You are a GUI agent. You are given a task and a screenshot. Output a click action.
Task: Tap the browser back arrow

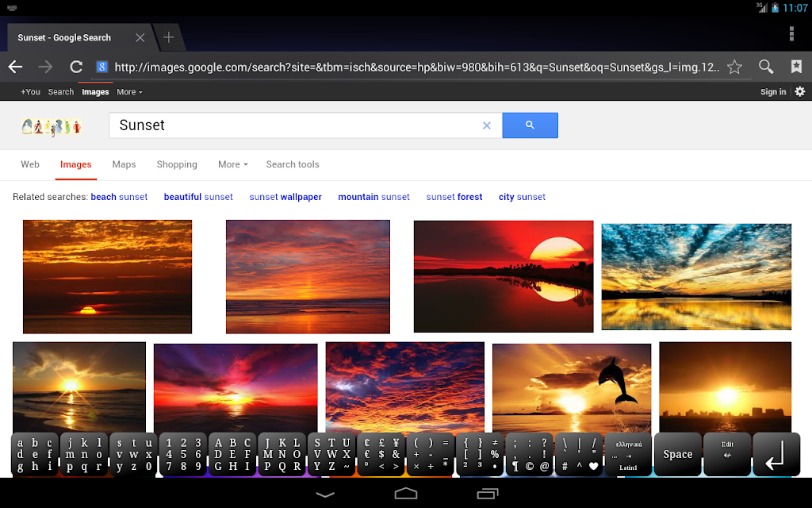click(15, 67)
